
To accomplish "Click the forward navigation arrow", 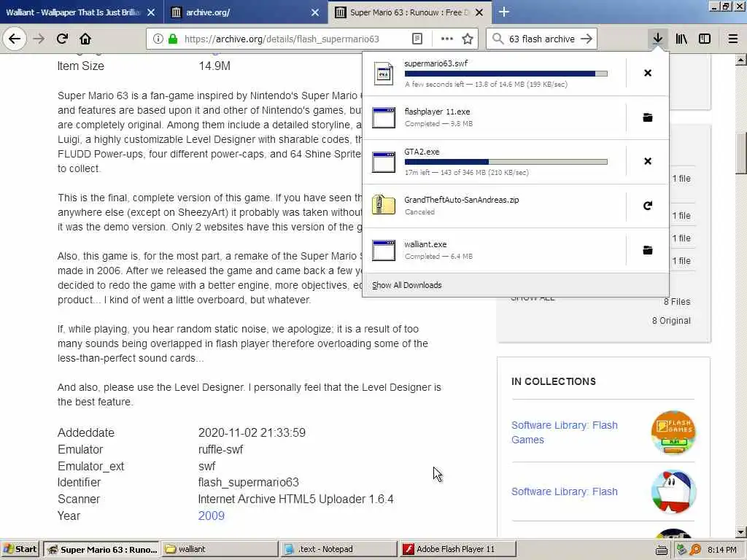I will pos(39,39).
